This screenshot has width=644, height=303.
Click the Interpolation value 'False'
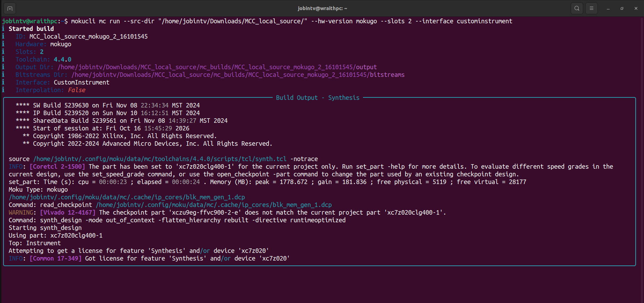tap(76, 90)
